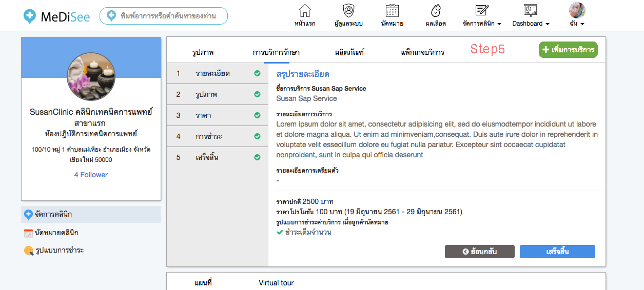Click the MeDiSee logo icon
644x290 pixels.
(x=30, y=16)
